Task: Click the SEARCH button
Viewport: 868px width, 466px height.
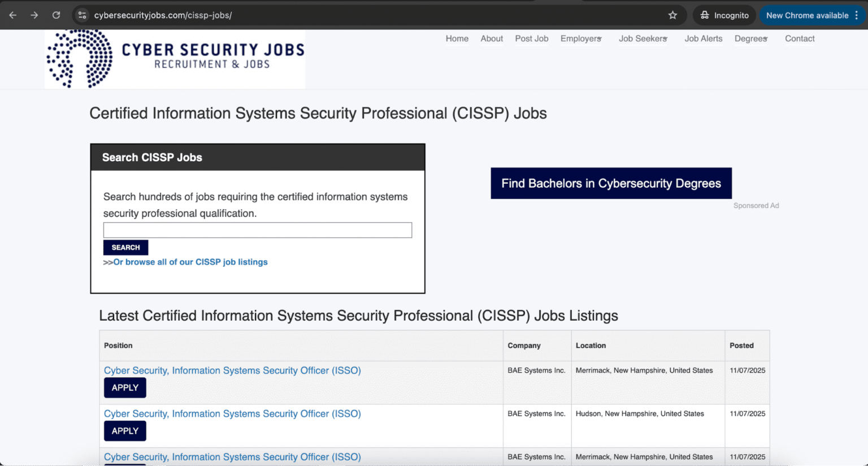Action: coord(125,247)
